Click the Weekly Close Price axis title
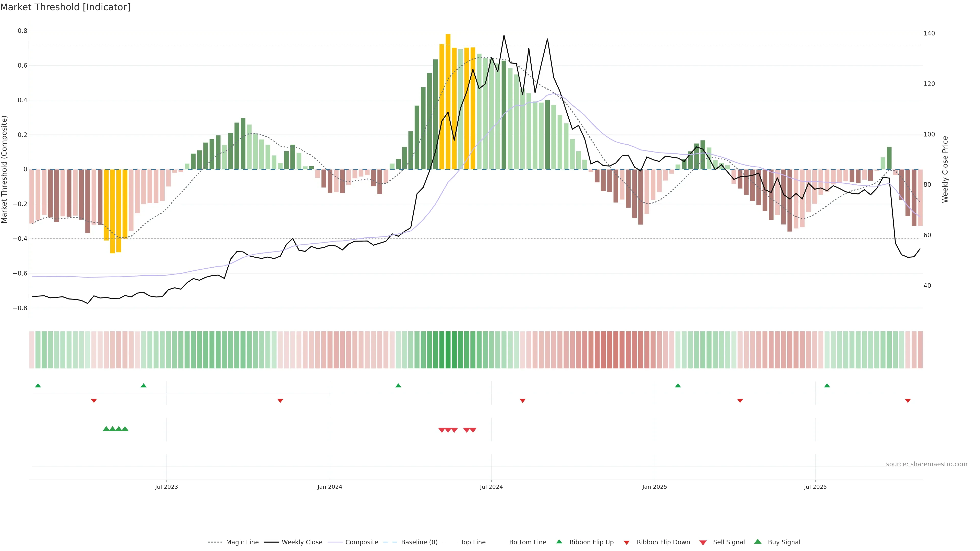 (x=945, y=169)
